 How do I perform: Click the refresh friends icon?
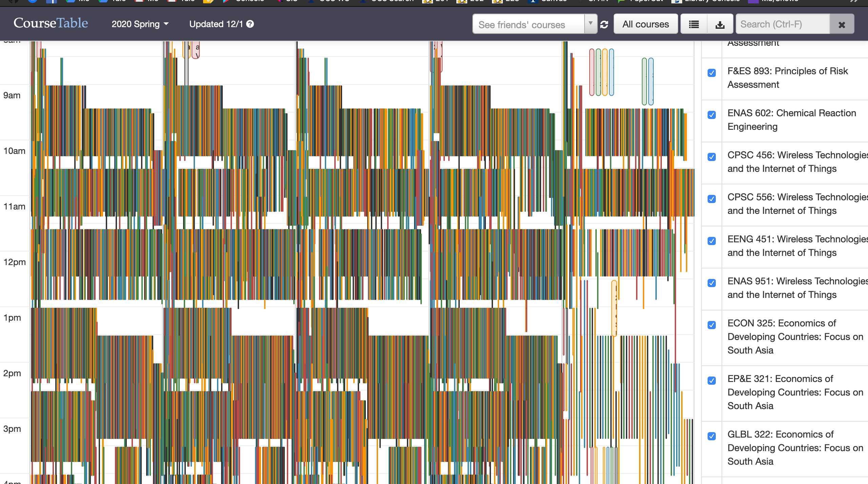(604, 24)
